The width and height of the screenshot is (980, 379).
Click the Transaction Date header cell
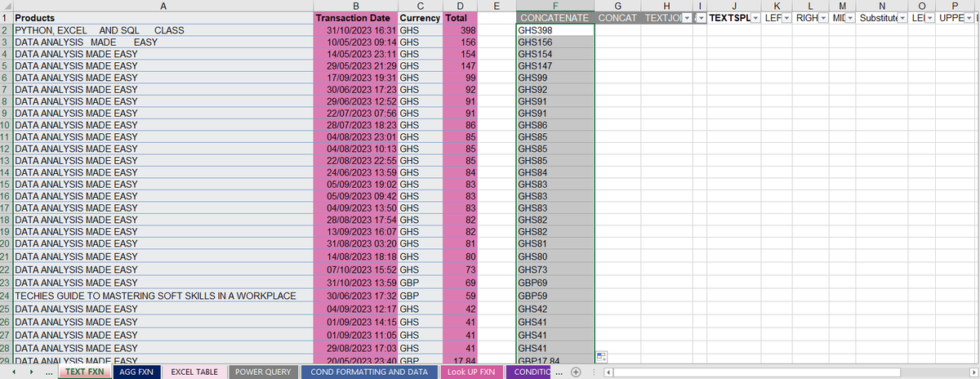pyautogui.click(x=355, y=18)
